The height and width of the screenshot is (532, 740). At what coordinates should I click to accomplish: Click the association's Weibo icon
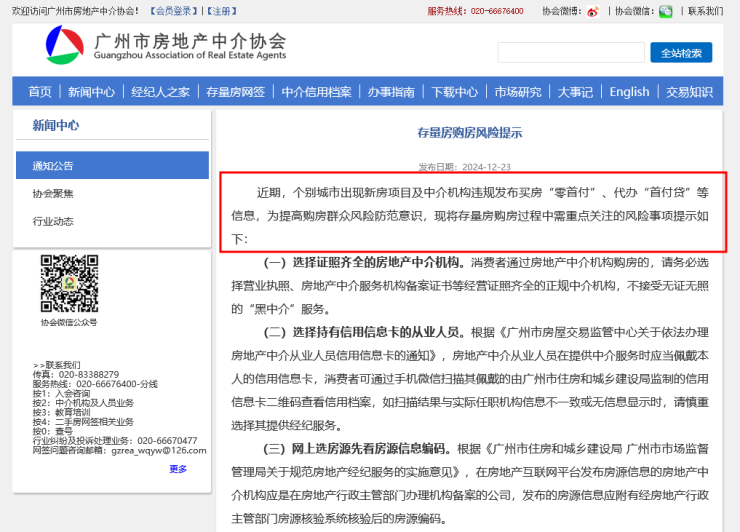593,11
